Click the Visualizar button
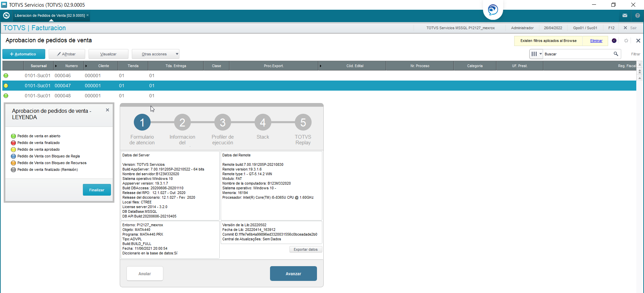This screenshot has height=293, width=644. 108,54
